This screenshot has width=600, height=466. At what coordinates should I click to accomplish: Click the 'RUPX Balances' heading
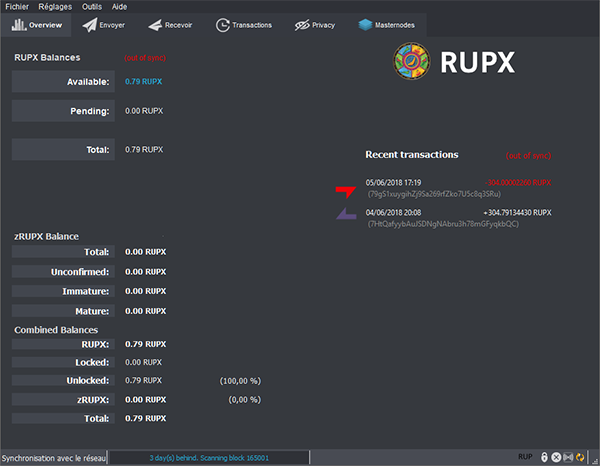coord(47,57)
